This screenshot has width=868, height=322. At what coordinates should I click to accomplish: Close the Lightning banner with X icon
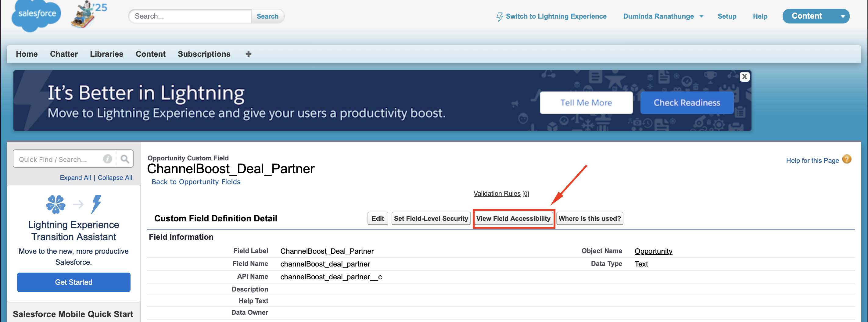click(x=744, y=77)
